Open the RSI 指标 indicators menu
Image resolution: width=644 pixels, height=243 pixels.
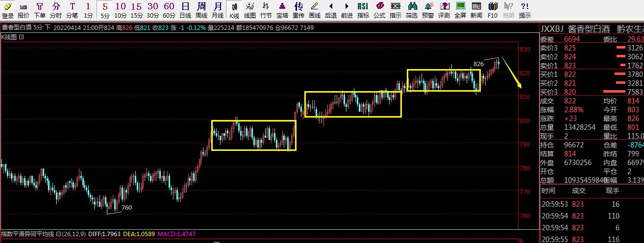pos(363,10)
